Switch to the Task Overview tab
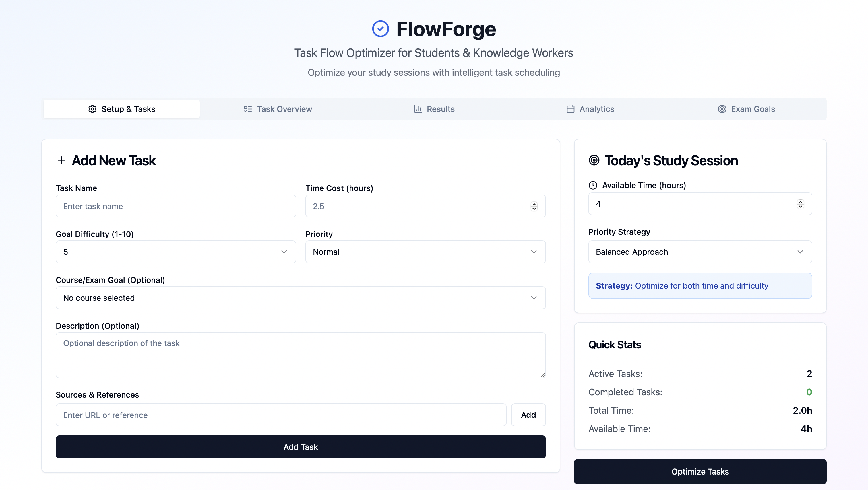The image size is (868, 490). (x=284, y=109)
